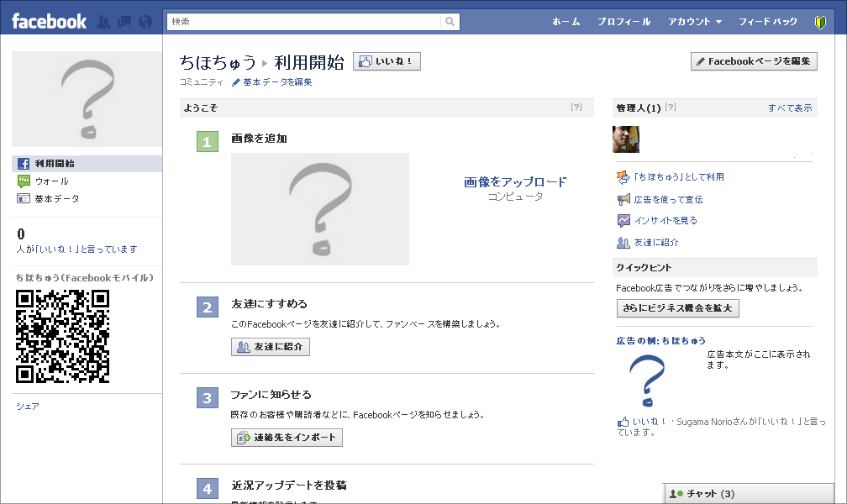Click the クイックヒント heading
This screenshot has height=504, width=847.
point(644,268)
